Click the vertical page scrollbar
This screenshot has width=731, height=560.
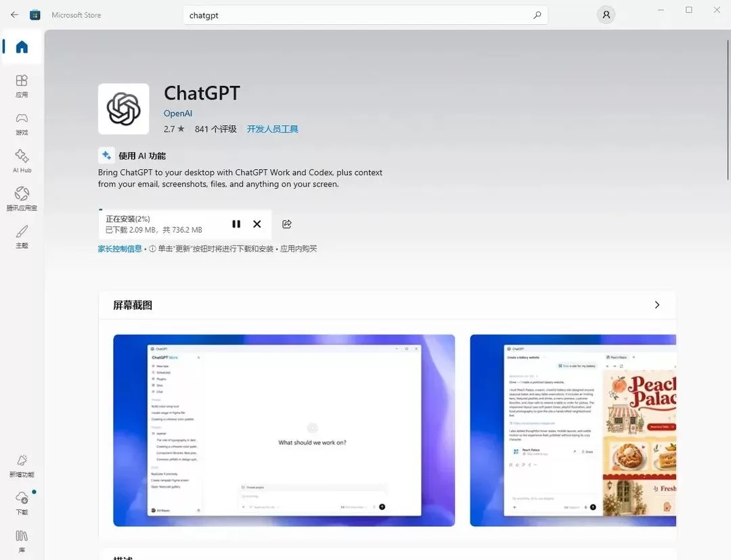(x=728, y=110)
